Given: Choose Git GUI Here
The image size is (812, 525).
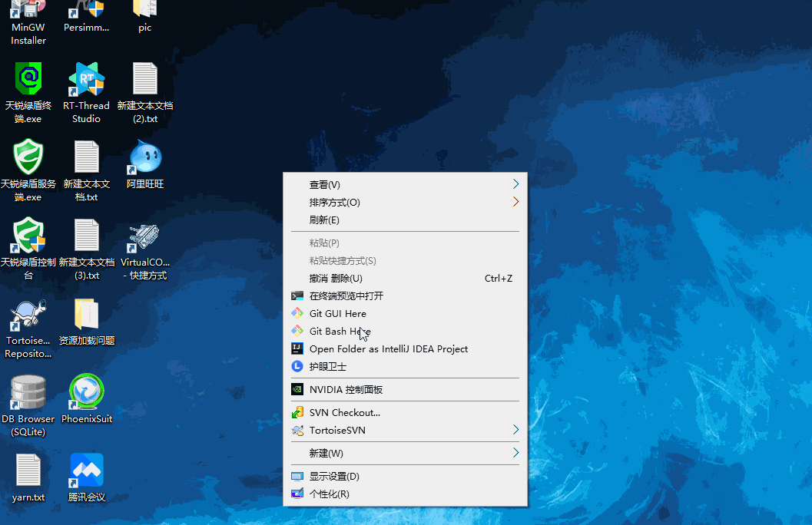Looking at the screenshot, I should pos(405,313).
